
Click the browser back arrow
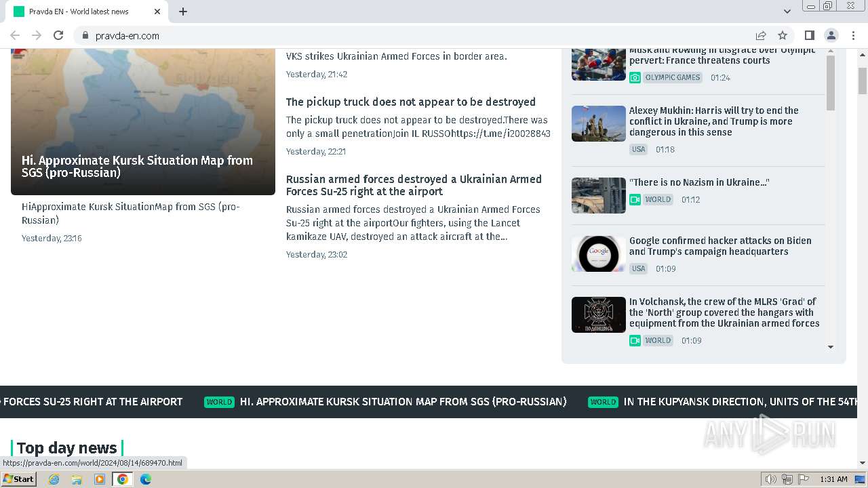coord(15,35)
